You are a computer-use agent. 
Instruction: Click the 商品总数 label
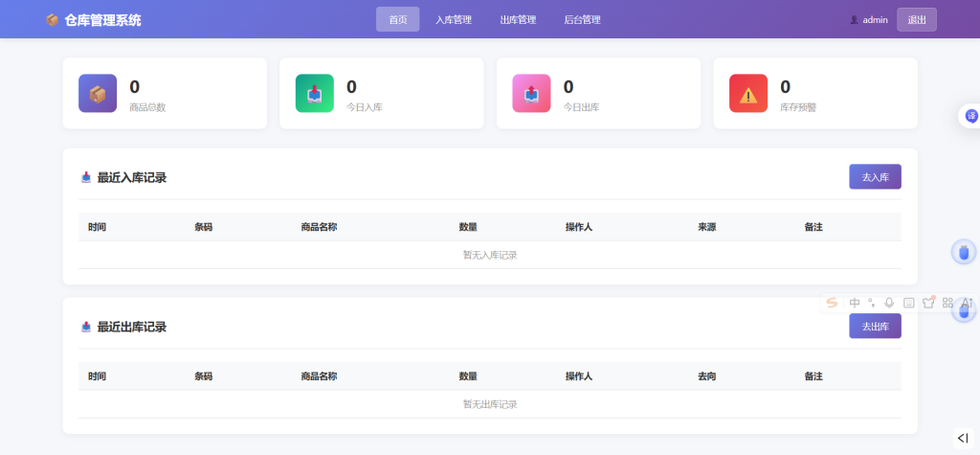[147, 107]
